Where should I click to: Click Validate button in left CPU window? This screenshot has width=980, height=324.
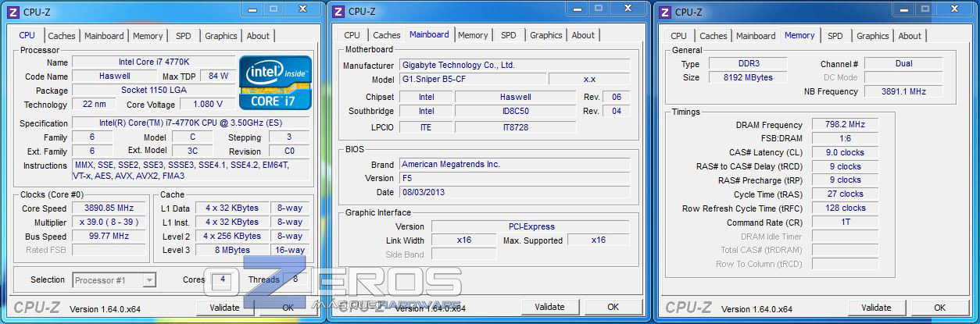tap(224, 308)
